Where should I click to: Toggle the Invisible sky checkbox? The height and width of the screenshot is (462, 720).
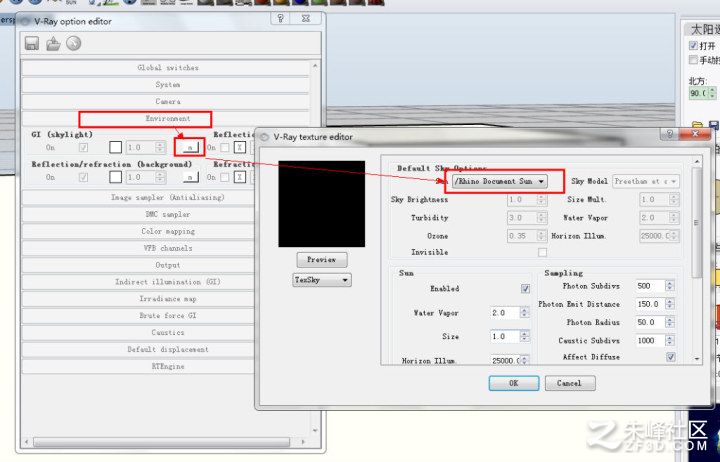click(x=542, y=252)
